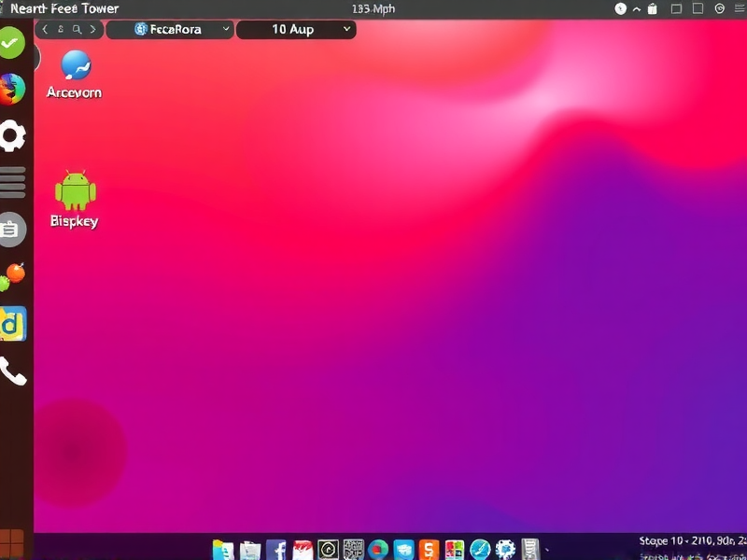Image resolution: width=747 pixels, height=560 pixels.
Task: Select the gear icon near the taskbar's right side
Action: click(505, 547)
